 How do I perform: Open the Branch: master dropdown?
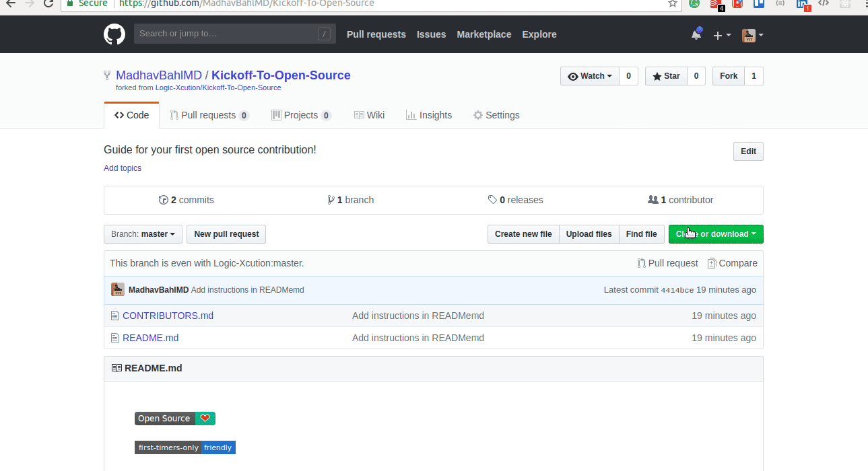point(143,234)
